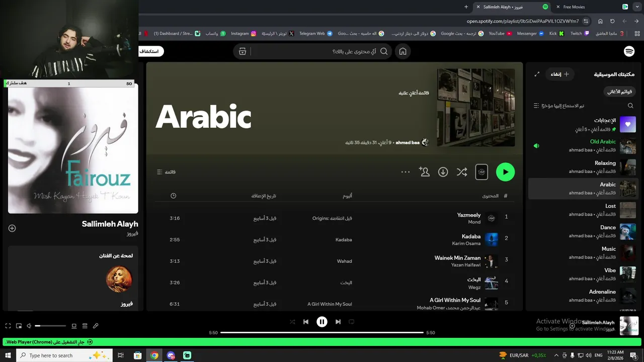Reload the page
This screenshot has height=362, width=644.
[612, 21]
